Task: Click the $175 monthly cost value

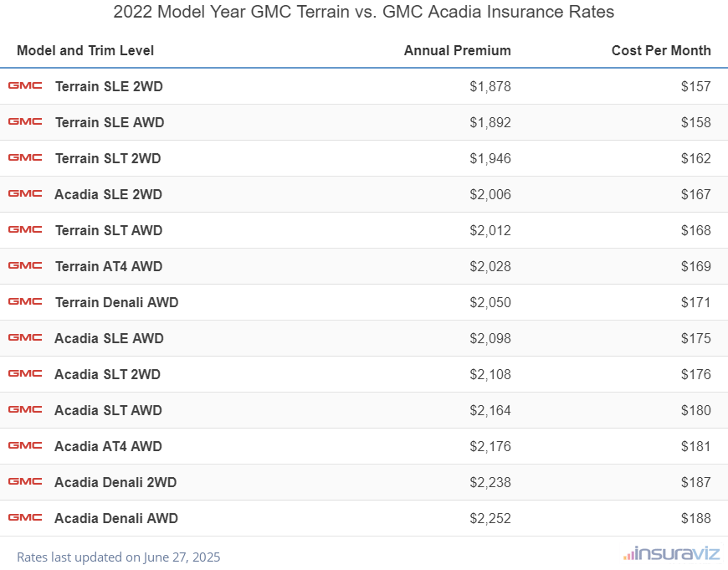Action: pos(696,338)
